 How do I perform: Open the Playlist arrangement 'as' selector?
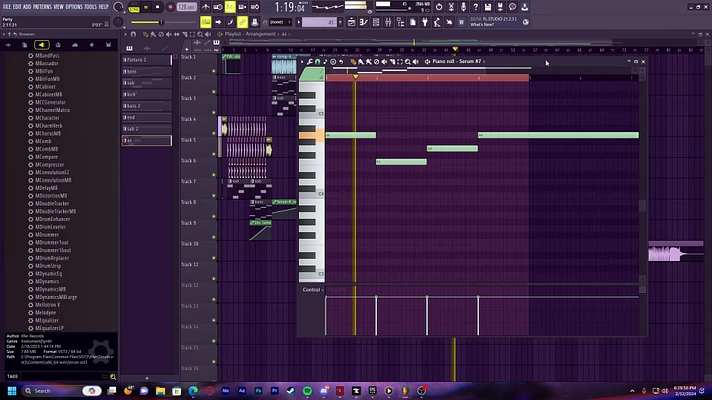[x=285, y=34]
